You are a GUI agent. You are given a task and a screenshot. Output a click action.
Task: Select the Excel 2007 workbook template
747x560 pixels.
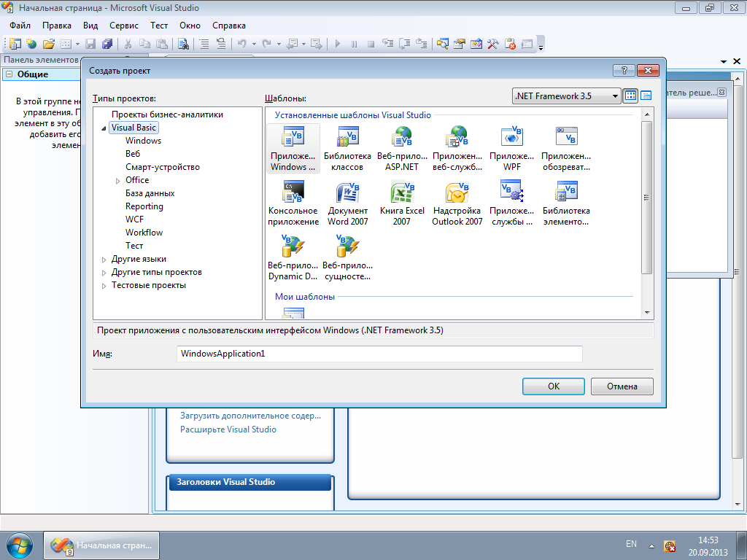point(402,203)
